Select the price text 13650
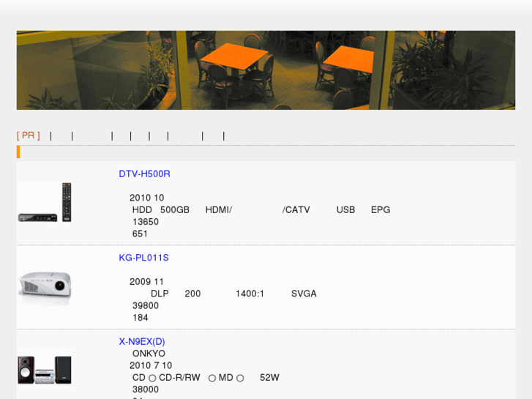 point(146,222)
